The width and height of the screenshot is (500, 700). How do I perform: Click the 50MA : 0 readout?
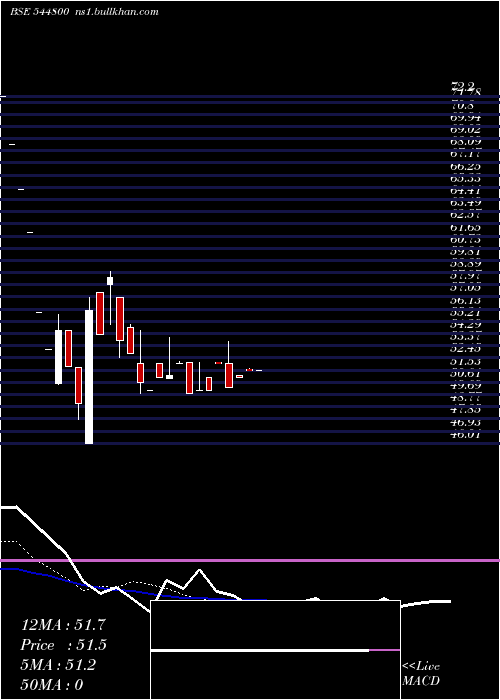point(52,685)
